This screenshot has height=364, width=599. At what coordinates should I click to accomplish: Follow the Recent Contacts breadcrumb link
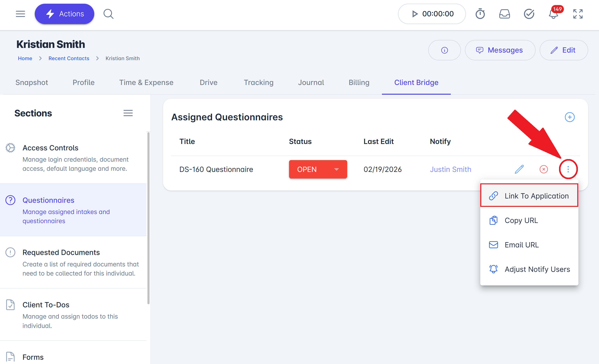(69, 58)
